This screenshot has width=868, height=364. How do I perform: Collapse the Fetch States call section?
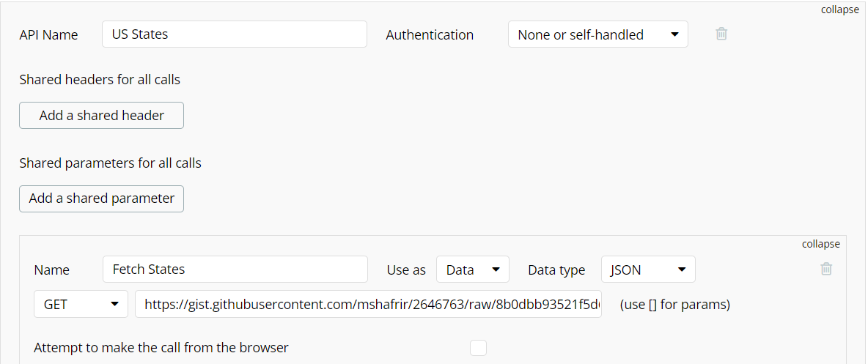[x=821, y=244]
